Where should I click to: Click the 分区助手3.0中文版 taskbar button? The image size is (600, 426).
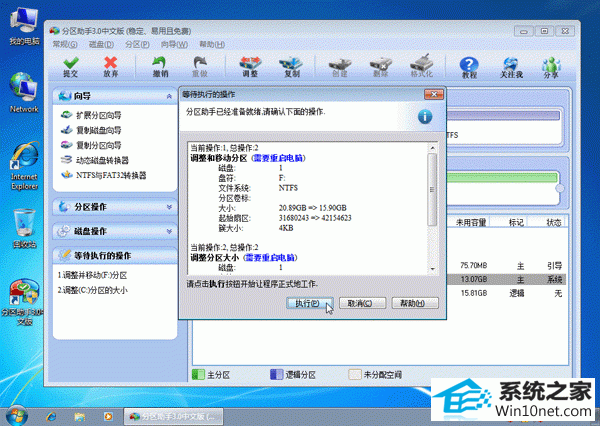coord(173,416)
